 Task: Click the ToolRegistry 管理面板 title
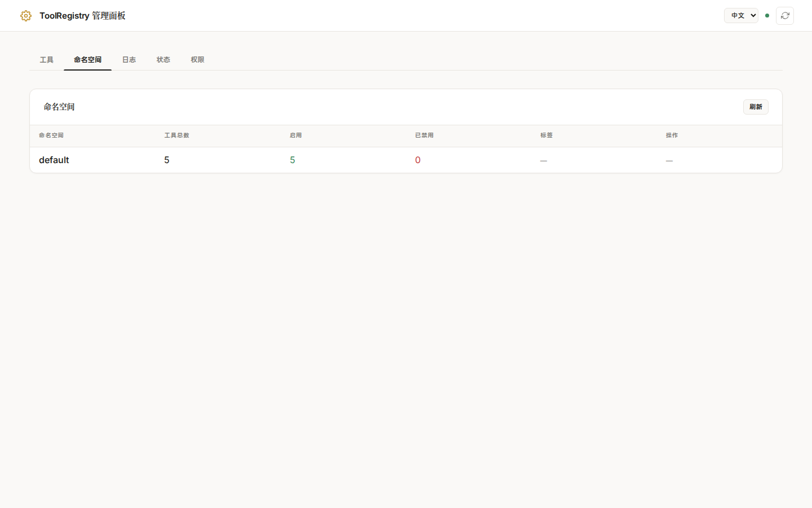coord(82,16)
